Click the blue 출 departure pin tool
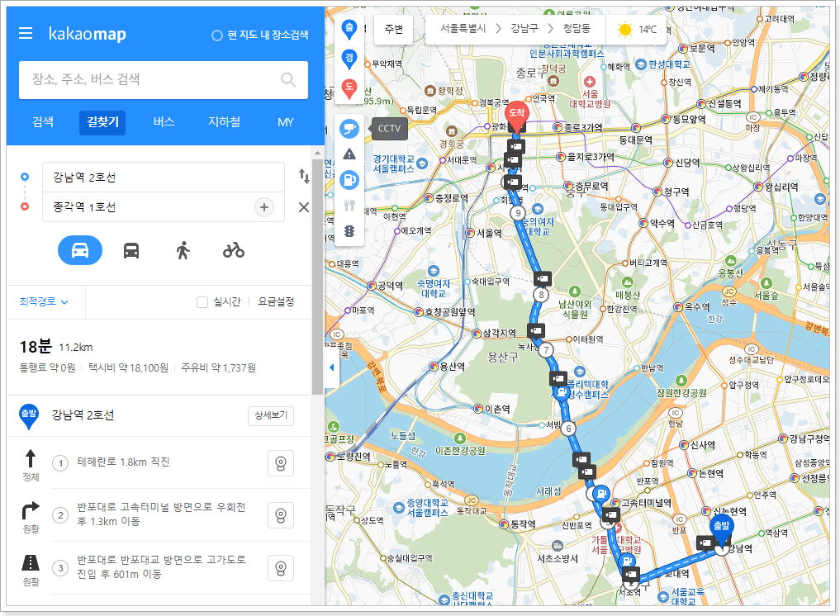Image resolution: width=840 pixels, height=616 pixels. [x=349, y=29]
